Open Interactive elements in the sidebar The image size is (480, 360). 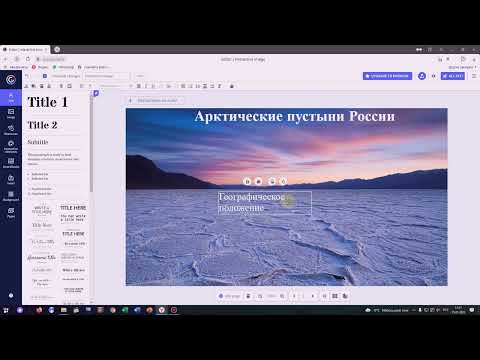pyautogui.click(x=11, y=147)
